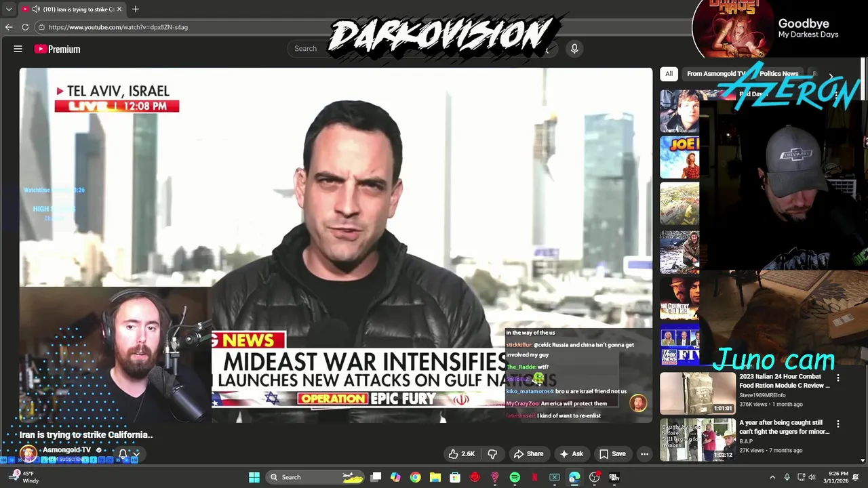
Task: Open Task View on taskbar
Action: tap(376, 477)
